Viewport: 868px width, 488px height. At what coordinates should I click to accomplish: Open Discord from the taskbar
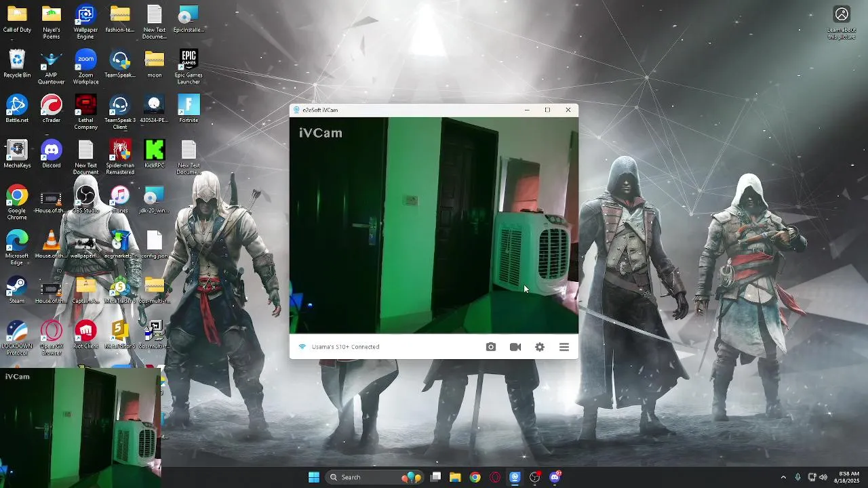point(555,477)
